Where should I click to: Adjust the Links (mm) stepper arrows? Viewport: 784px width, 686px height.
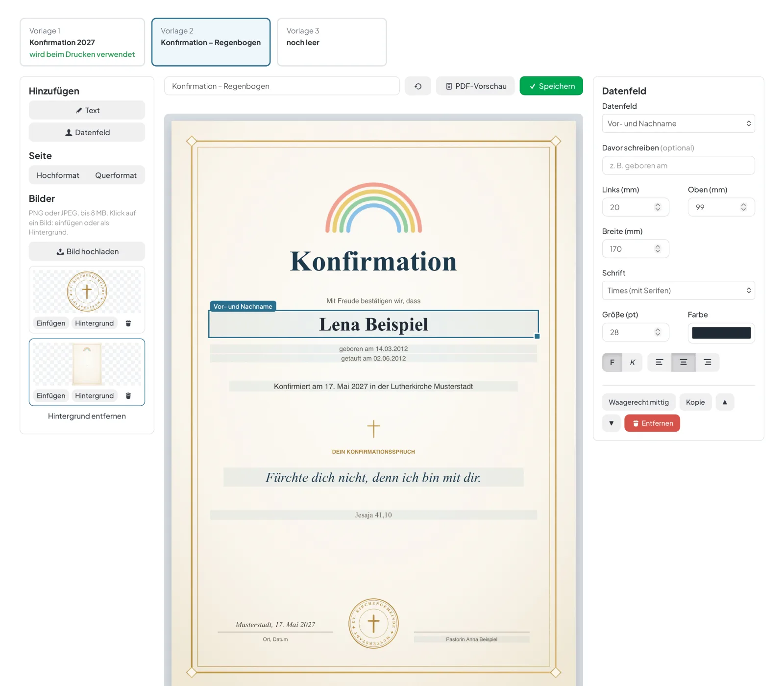(x=658, y=207)
